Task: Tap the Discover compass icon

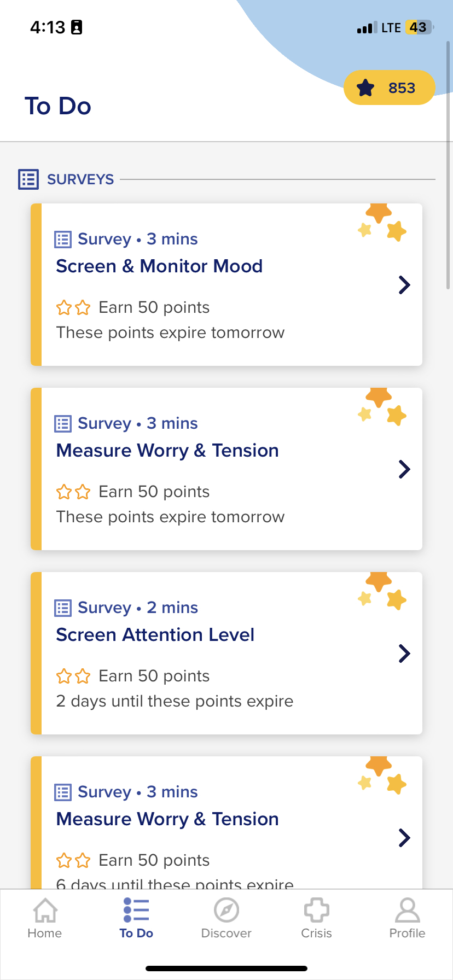Action: click(x=226, y=911)
